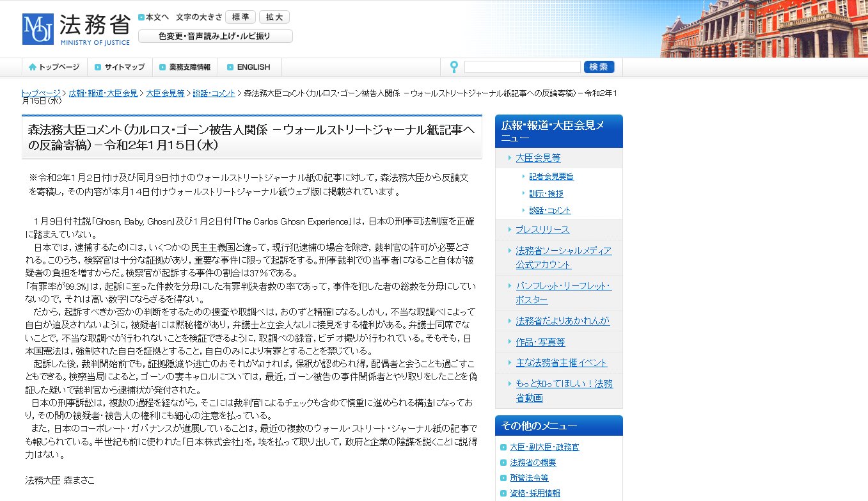868x501 pixels.
Task: Click bullet icon beside 法務省の概要
Action: [x=504, y=463]
